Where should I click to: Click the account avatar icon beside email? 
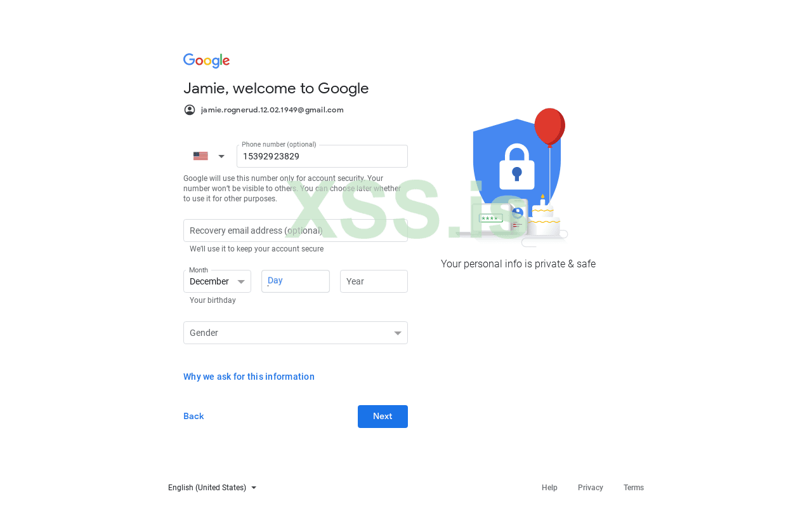click(x=190, y=110)
